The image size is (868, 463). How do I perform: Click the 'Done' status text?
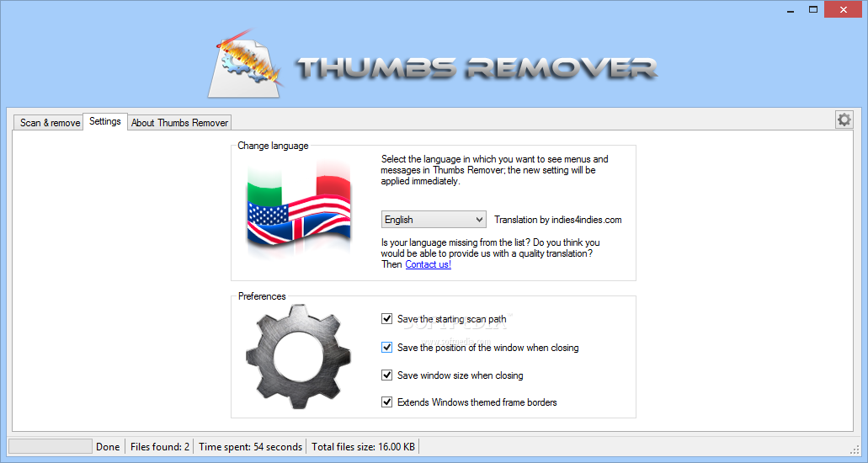pos(108,447)
